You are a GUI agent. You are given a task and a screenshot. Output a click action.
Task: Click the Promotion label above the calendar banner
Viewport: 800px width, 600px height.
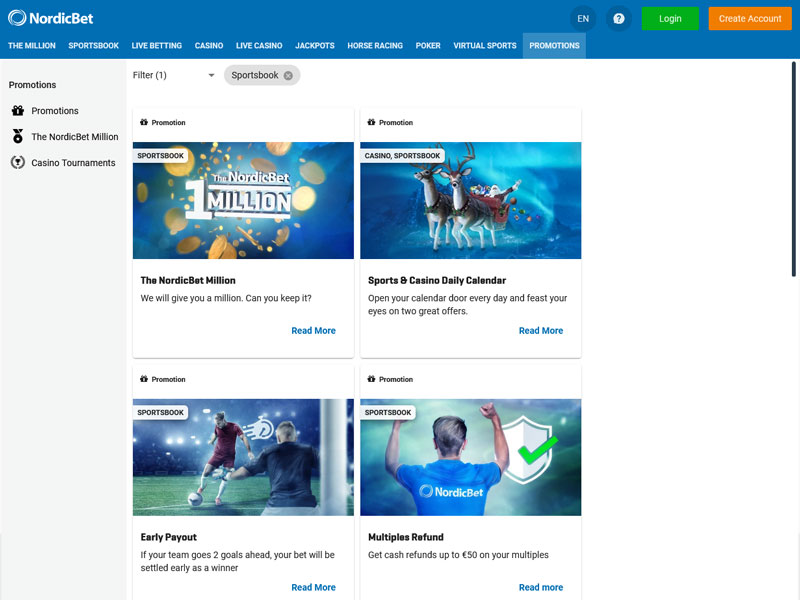(x=396, y=122)
